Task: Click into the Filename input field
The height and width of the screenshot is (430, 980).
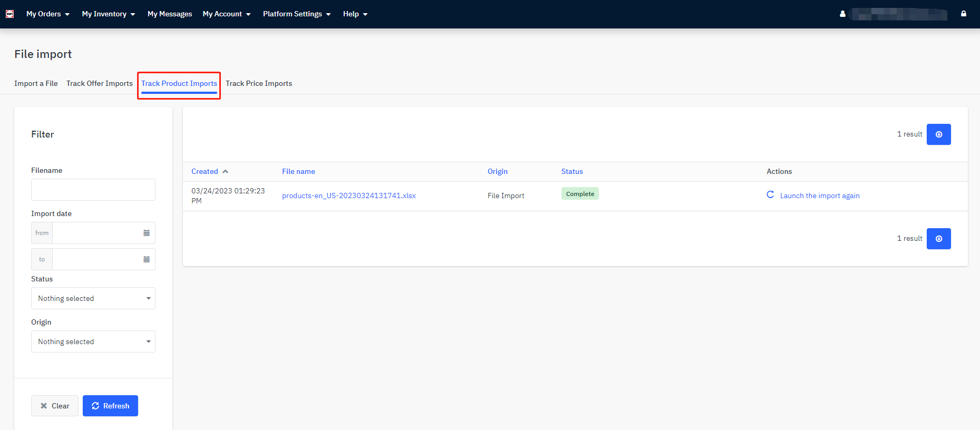Action: coord(93,190)
